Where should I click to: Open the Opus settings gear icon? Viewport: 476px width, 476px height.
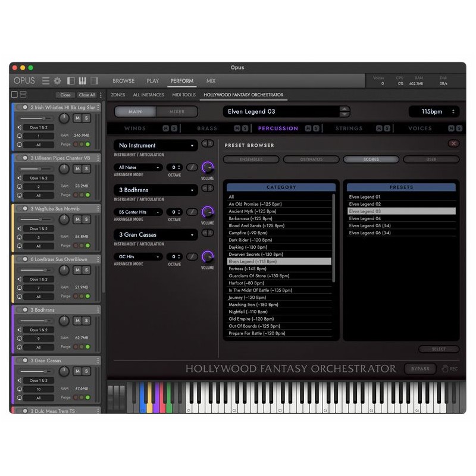pyautogui.click(x=57, y=80)
